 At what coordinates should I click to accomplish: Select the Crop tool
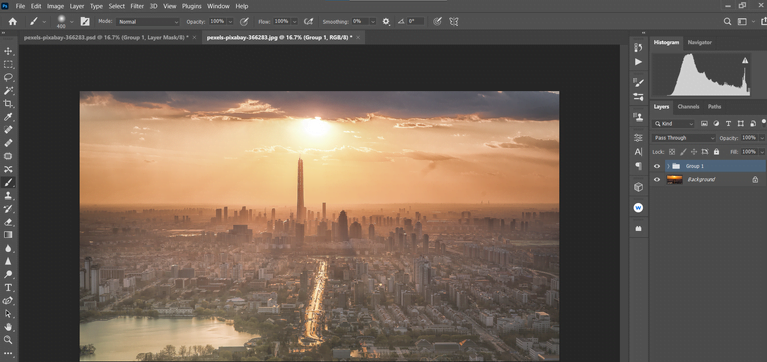tap(8, 104)
